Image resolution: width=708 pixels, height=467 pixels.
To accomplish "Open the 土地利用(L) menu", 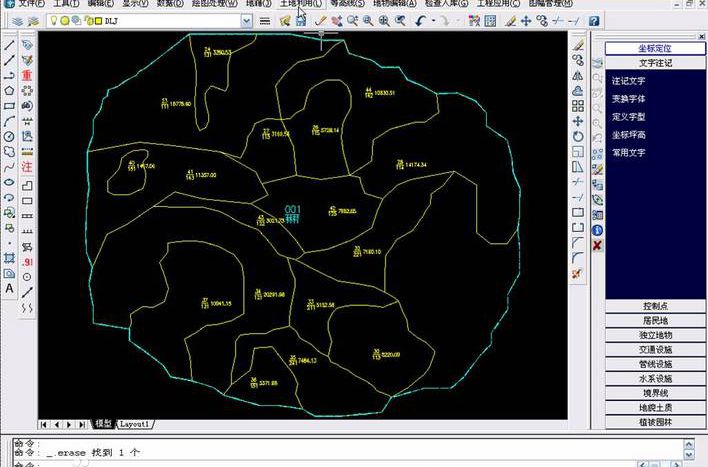I will click(x=301, y=4).
